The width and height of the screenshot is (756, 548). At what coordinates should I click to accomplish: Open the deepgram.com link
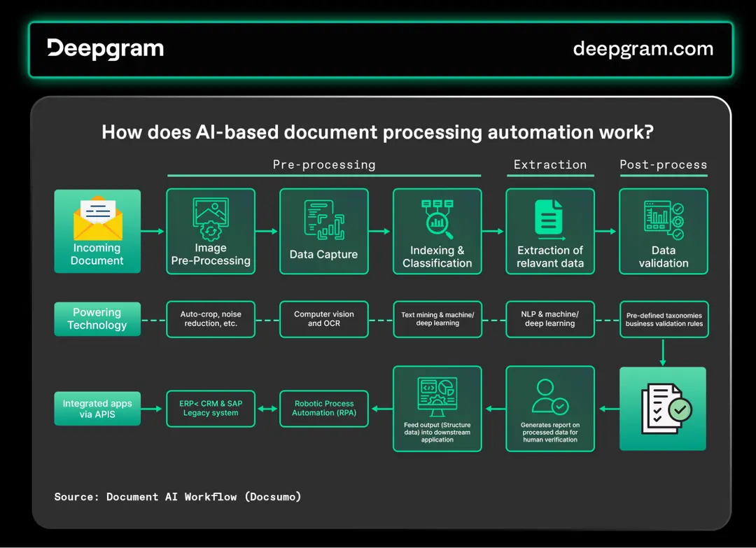coord(643,49)
